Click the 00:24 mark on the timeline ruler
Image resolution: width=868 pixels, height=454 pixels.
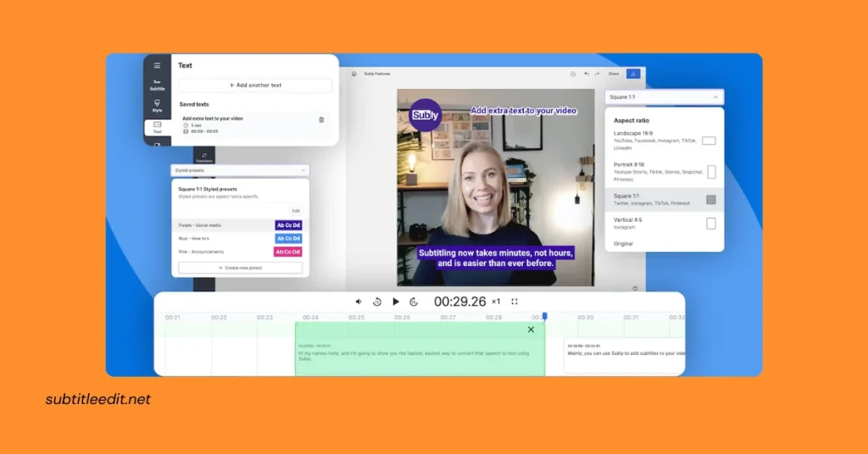tap(310, 318)
